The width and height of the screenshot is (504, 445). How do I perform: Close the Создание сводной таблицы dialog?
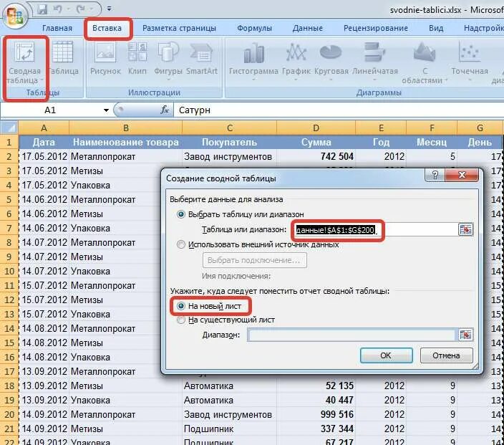point(462,175)
